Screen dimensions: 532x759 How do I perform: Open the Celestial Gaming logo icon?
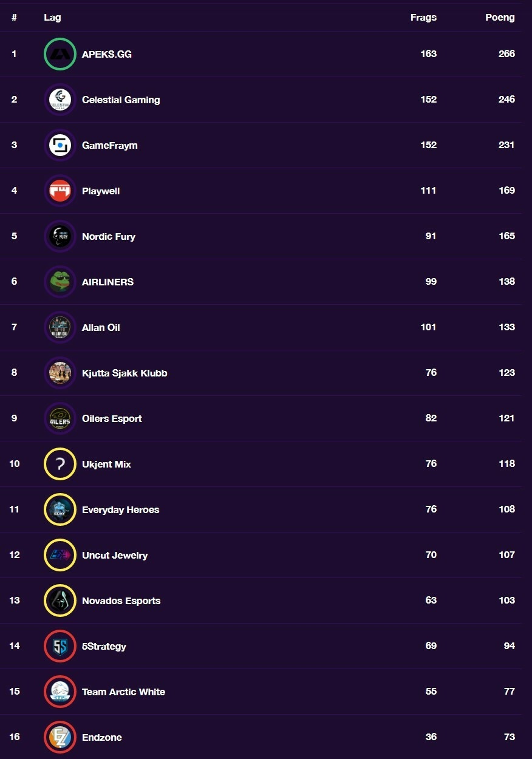pyautogui.click(x=60, y=100)
